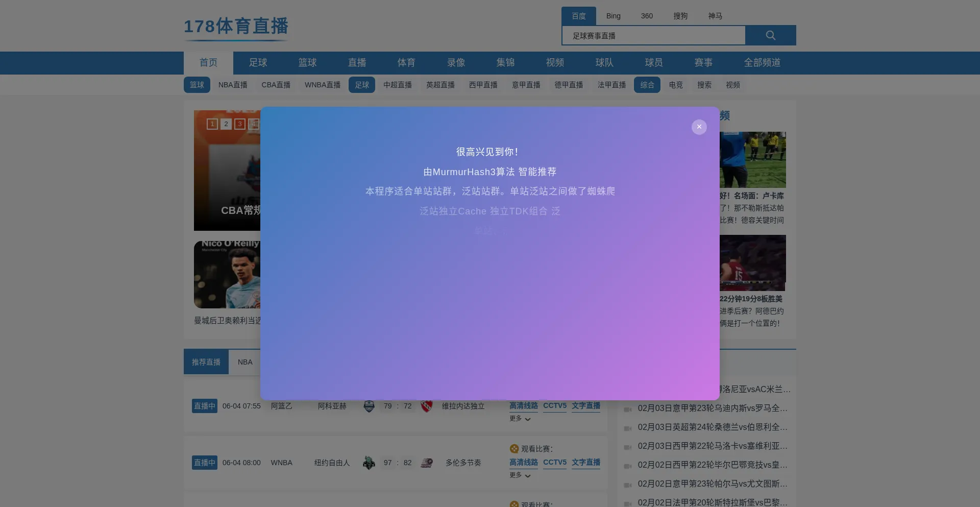Open the WNBA直播 link

click(323, 85)
